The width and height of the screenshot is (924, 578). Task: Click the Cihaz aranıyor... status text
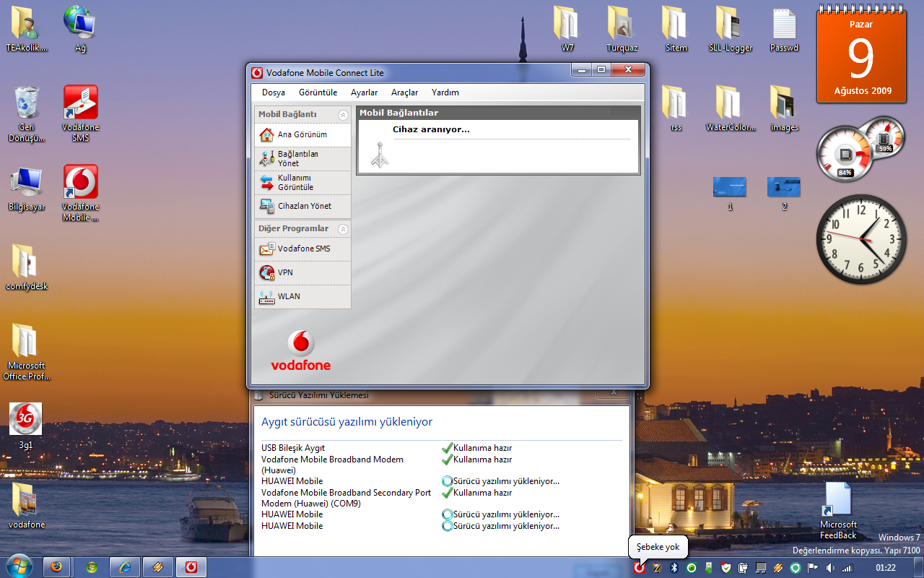point(431,129)
